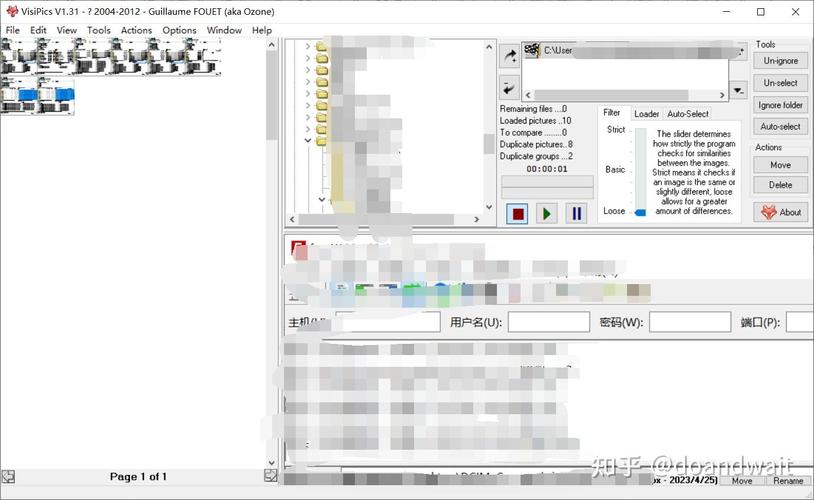The height and width of the screenshot is (500, 814).
Task: Open the Window menu
Action: [224, 30]
